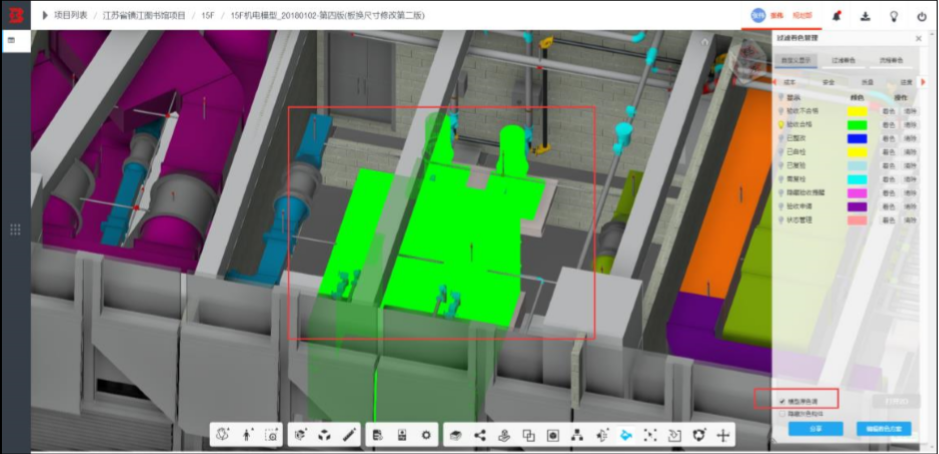Click the square target record icon
The image size is (939, 454).
(x=553, y=435)
